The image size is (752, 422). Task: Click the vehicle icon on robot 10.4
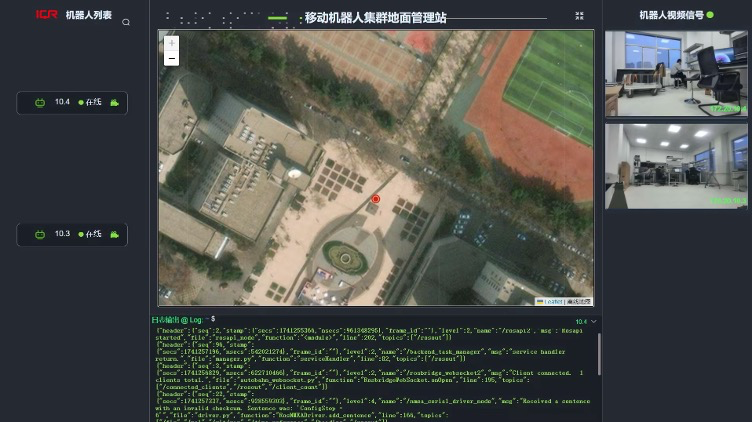pos(115,102)
